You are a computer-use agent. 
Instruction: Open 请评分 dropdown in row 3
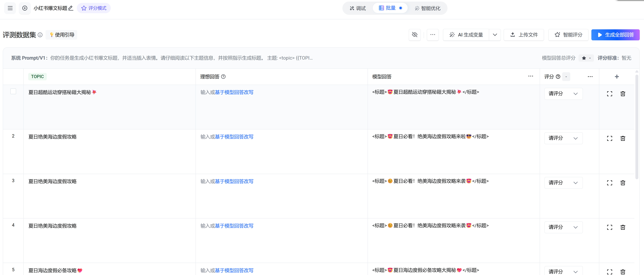click(564, 183)
